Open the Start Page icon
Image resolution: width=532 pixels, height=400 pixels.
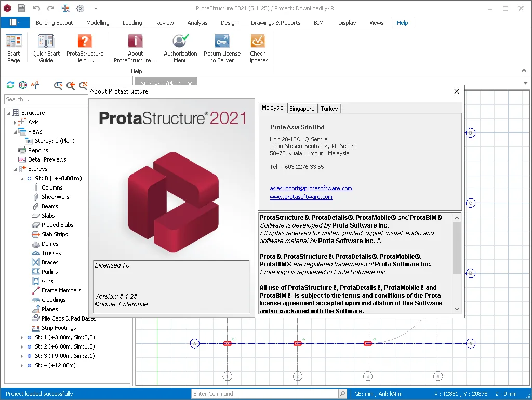tap(14, 41)
